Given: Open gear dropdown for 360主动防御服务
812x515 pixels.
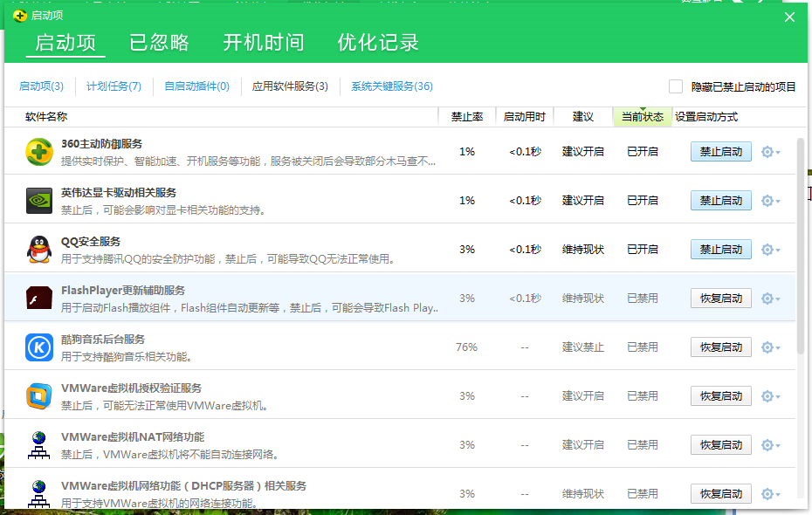Looking at the screenshot, I should pos(770,152).
